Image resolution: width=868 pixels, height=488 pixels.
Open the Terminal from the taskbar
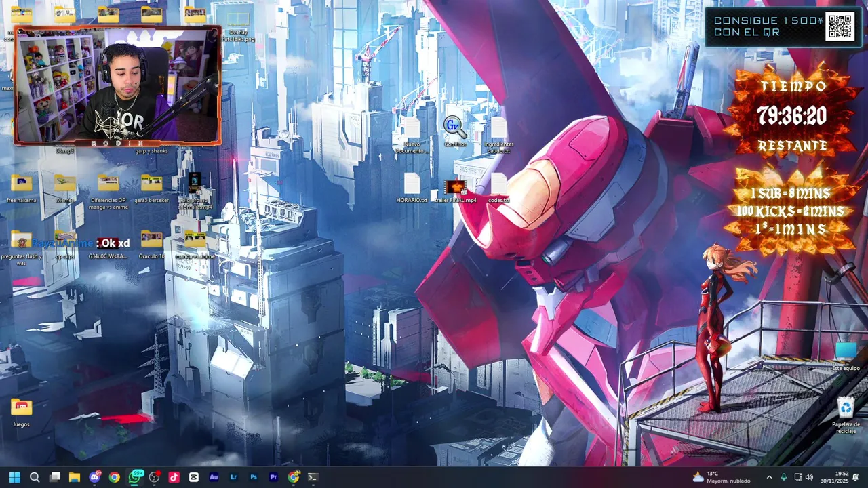tap(313, 477)
